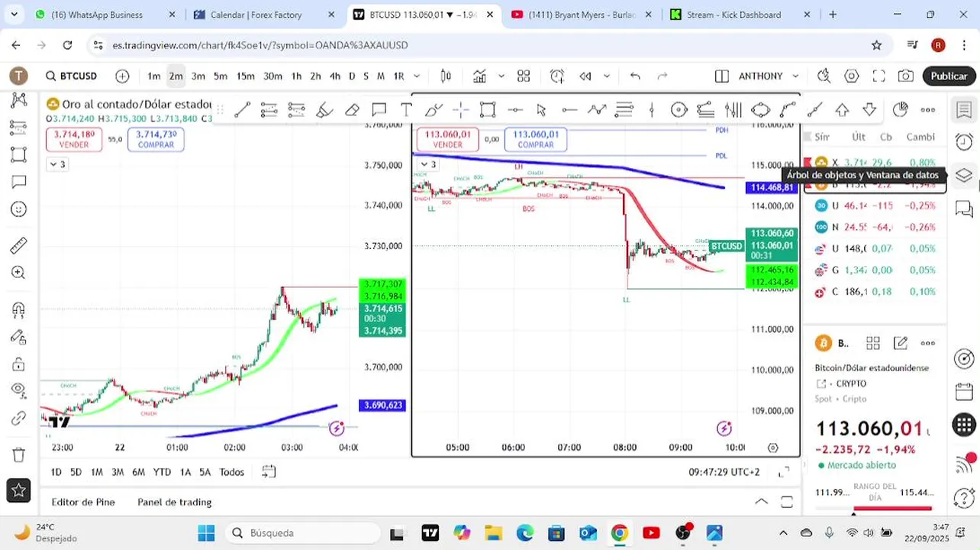Select the 1m timeframe
This screenshot has width=980, height=550.
click(154, 76)
